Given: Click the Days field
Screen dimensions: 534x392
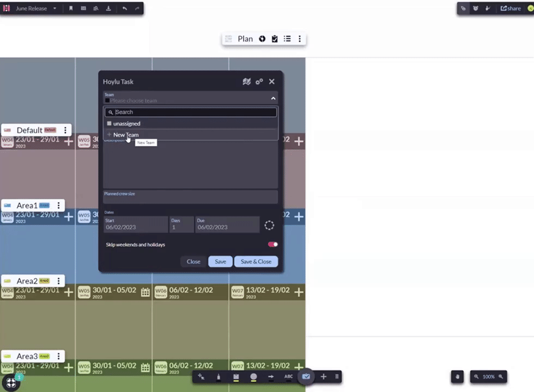Looking at the screenshot, I should click(x=181, y=224).
